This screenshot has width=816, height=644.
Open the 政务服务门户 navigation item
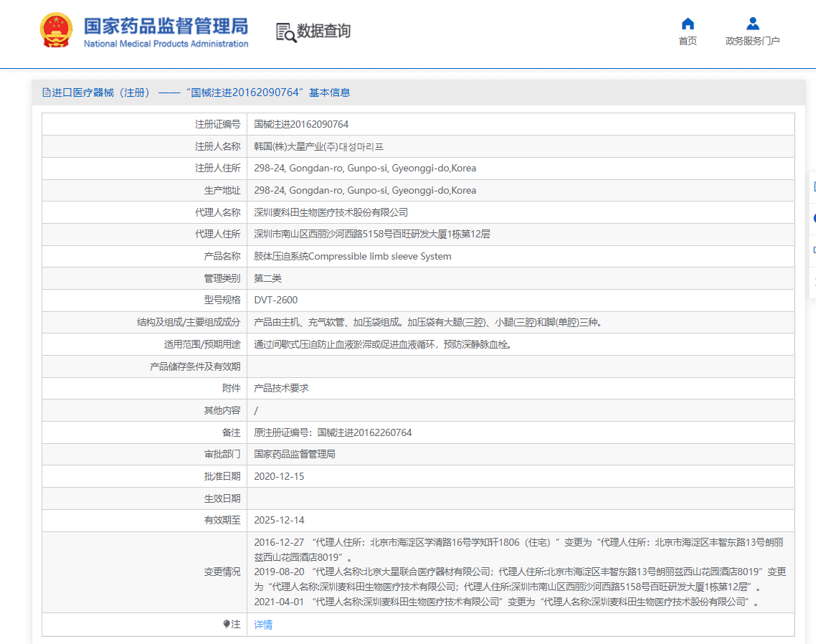coord(752,41)
